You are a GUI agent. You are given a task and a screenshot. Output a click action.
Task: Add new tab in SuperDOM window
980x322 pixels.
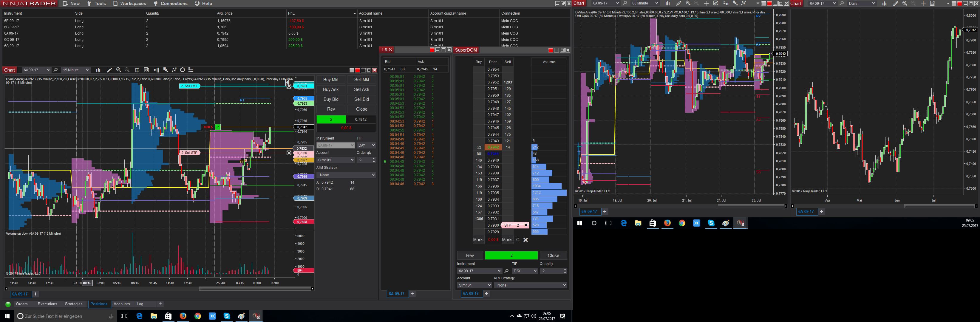point(486,293)
